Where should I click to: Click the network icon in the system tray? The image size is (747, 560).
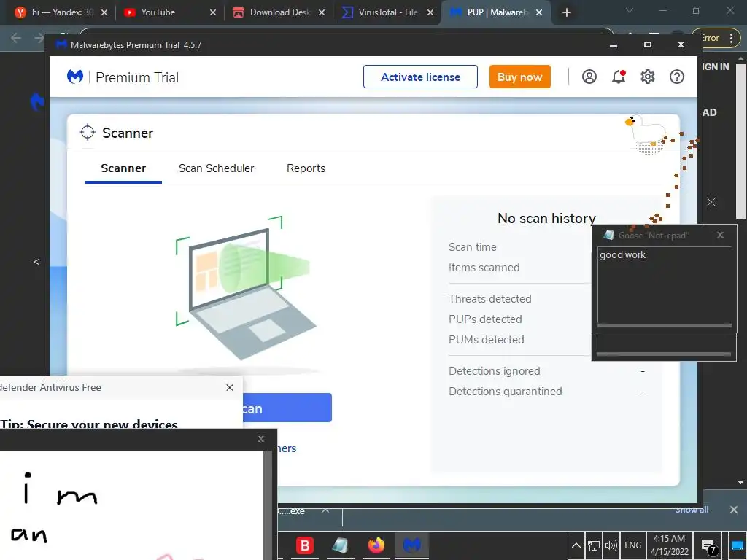point(594,545)
